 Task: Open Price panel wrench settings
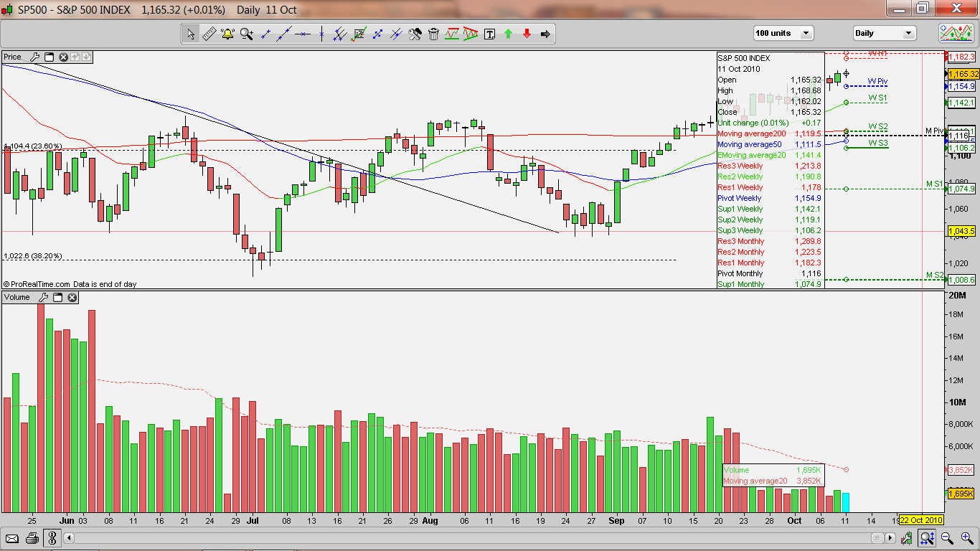point(34,57)
